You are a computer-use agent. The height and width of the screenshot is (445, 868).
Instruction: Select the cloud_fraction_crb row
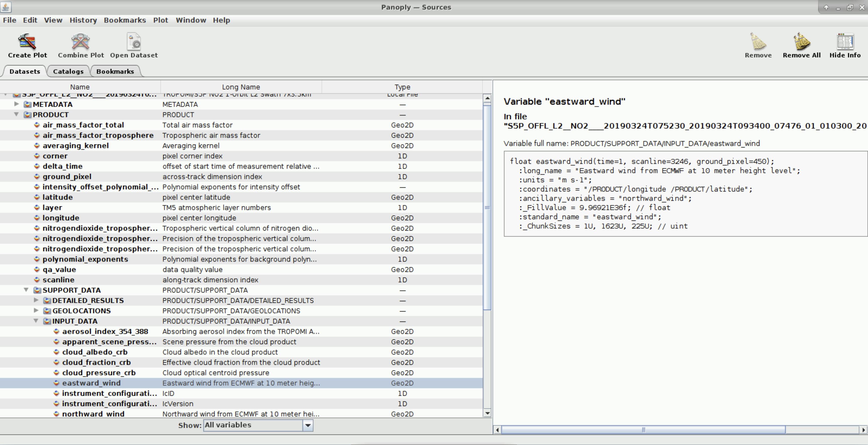(241, 362)
